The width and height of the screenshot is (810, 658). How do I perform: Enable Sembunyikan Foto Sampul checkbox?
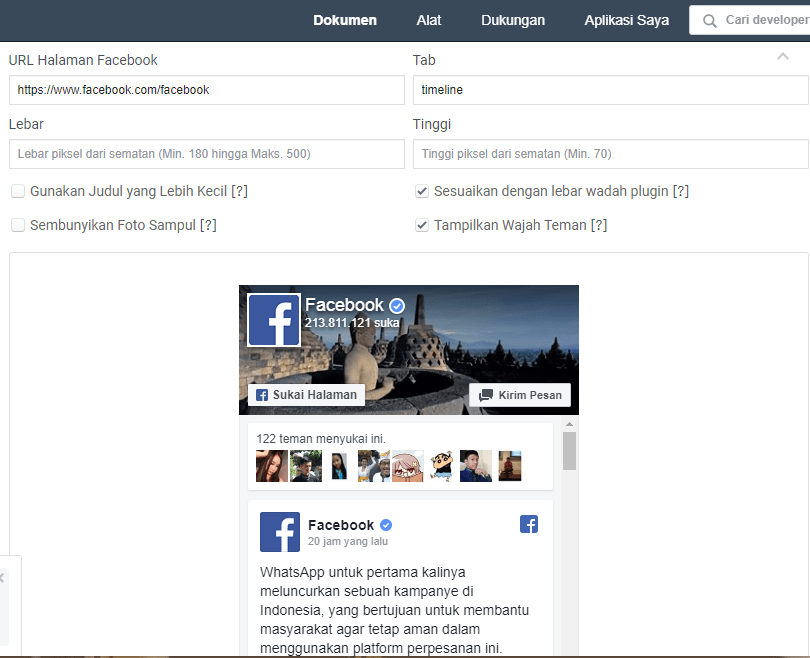point(18,225)
